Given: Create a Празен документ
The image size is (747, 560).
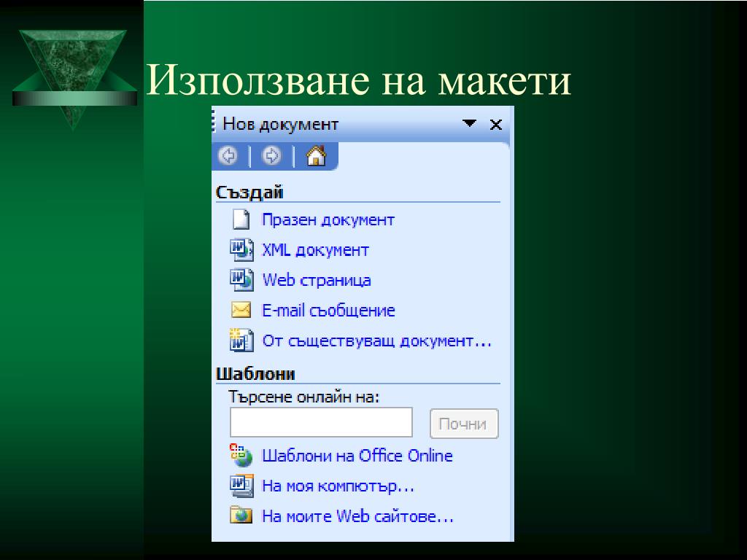Looking at the screenshot, I should click(328, 220).
